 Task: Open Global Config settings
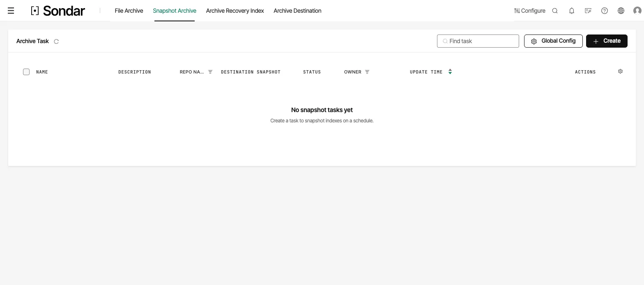pyautogui.click(x=553, y=41)
